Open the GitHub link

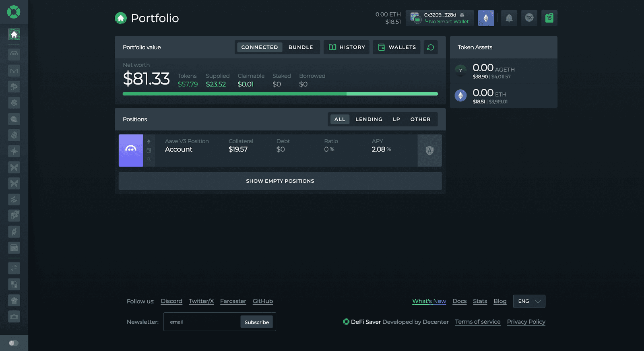point(263,301)
